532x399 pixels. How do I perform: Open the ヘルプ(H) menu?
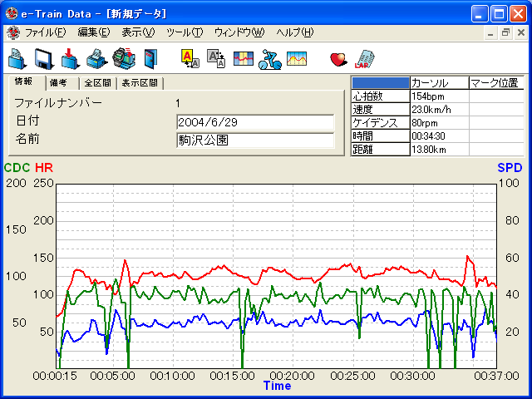(294, 32)
